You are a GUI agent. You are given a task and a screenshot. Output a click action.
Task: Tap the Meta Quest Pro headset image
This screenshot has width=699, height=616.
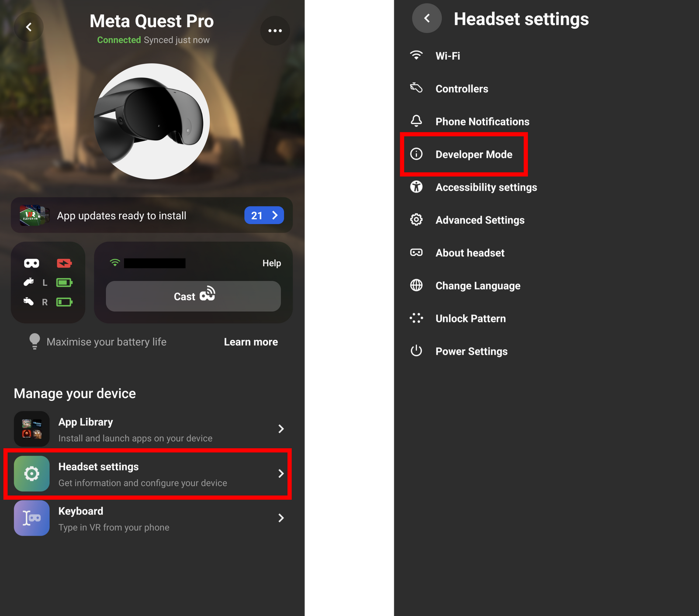click(x=152, y=121)
